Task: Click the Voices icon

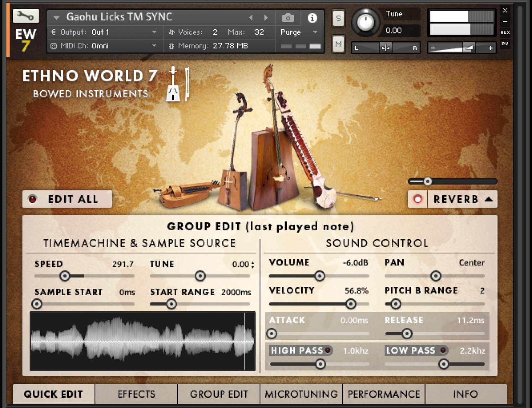Action: point(172,32)
